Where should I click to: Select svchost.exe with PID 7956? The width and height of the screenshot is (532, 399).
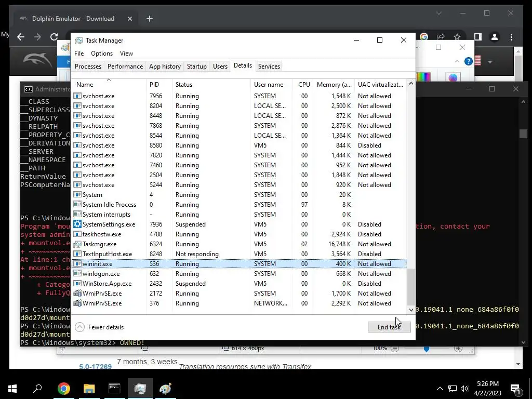point(239,96)
